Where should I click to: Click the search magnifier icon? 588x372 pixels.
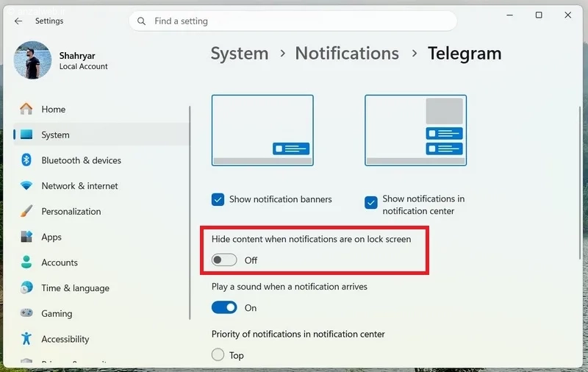[x=141, y=21]
